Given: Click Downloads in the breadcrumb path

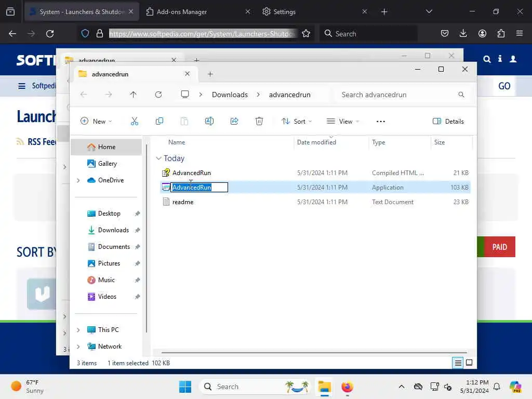Looking at the screenshot, I should point(230,95).
